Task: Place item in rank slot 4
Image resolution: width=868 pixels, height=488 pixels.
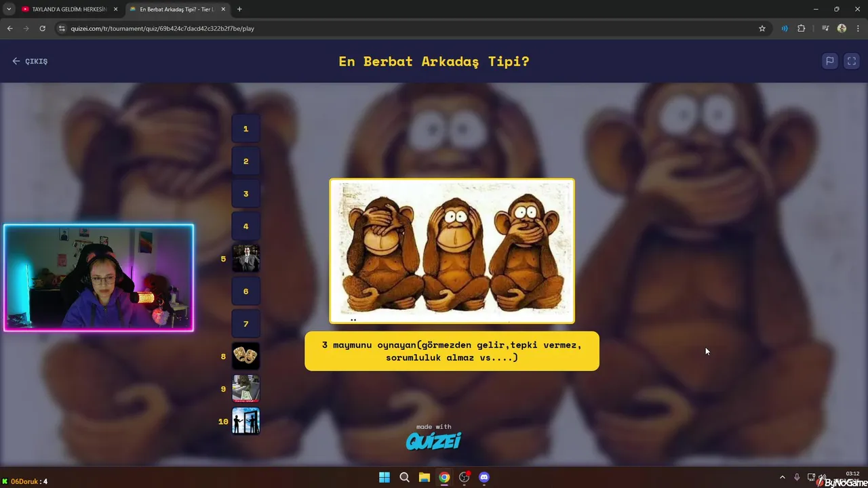Action: [245, 226]
